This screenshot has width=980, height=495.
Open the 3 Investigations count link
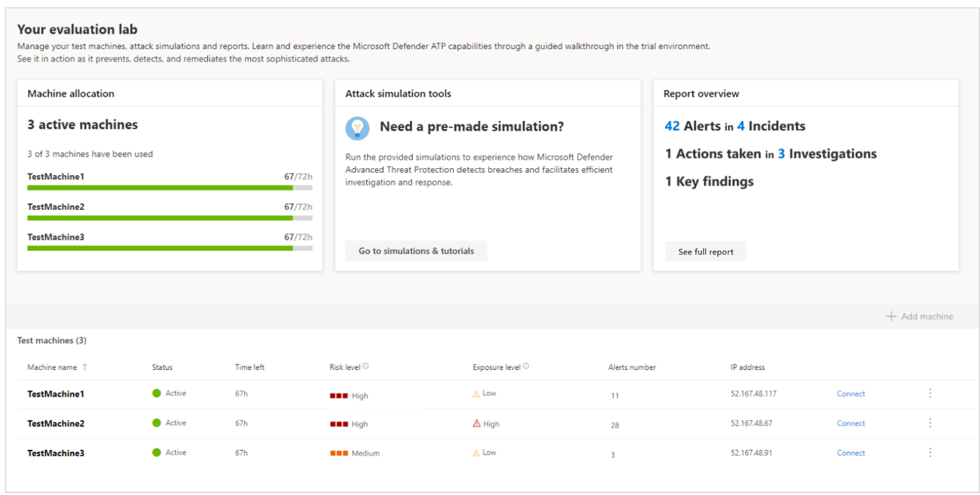click(782, 154)
